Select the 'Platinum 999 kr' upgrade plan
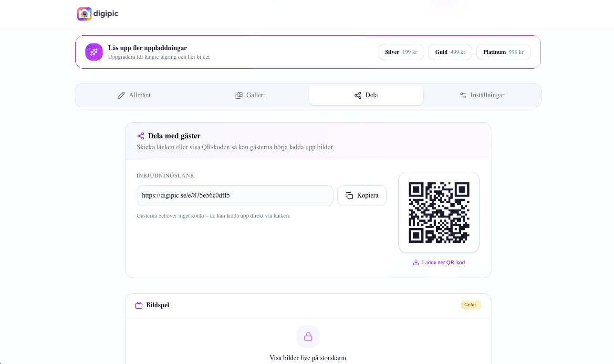Viewport: 614px width, 364px height. pos(503,52)
